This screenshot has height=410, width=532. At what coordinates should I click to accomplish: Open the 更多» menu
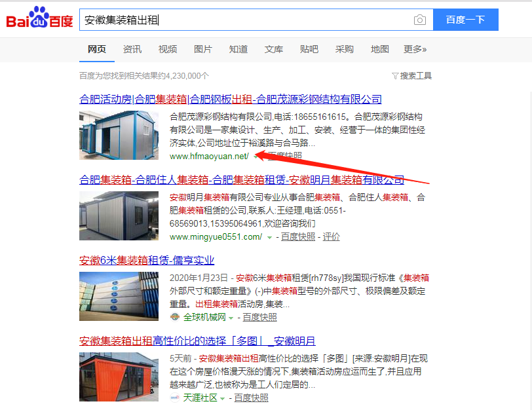[x=415, y=49]
